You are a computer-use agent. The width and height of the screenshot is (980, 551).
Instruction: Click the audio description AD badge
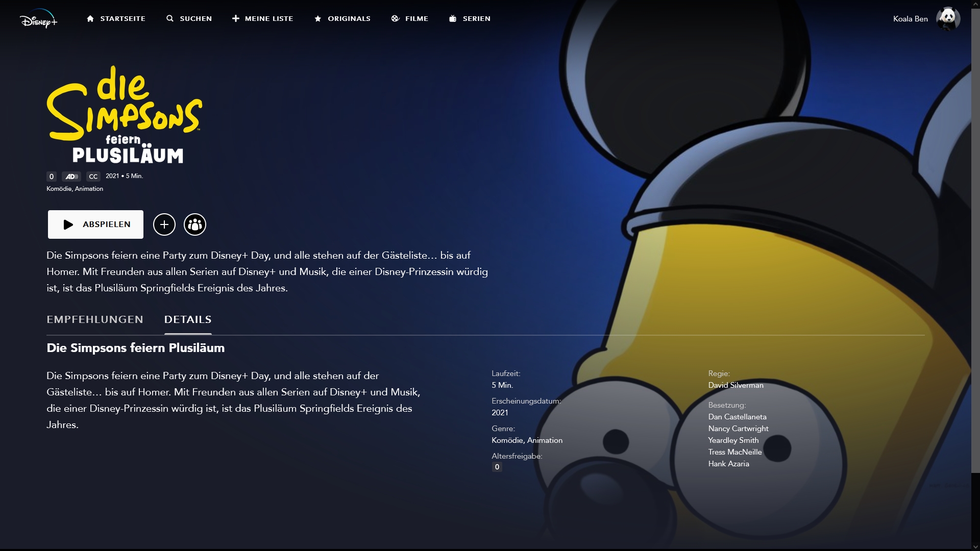[x=71, y=177]
